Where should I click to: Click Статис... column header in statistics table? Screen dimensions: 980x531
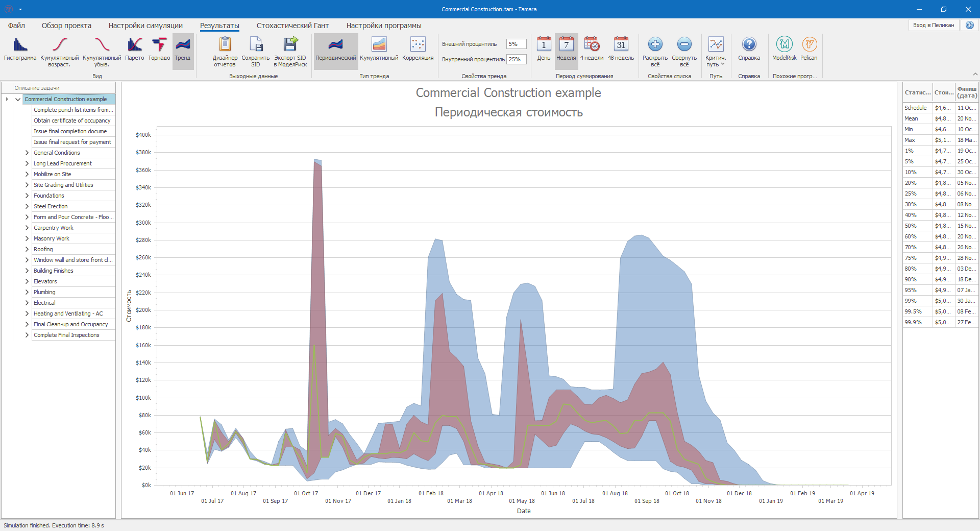tap(918, 92)
